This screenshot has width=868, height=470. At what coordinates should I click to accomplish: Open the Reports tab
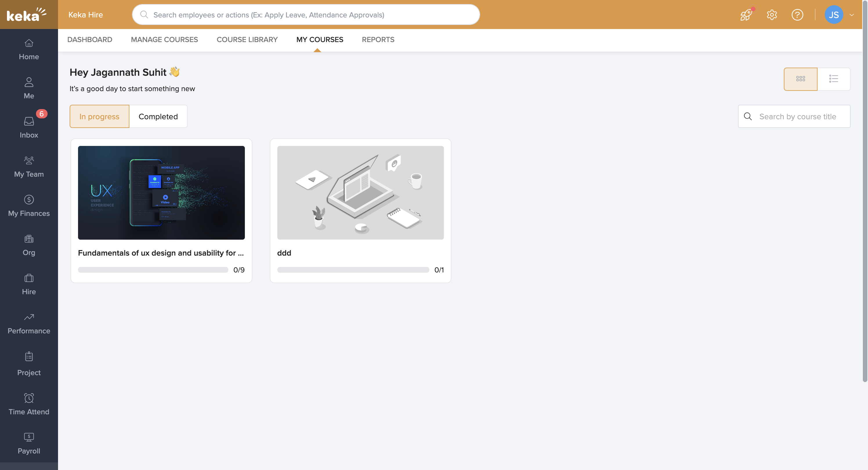[378, 39]
